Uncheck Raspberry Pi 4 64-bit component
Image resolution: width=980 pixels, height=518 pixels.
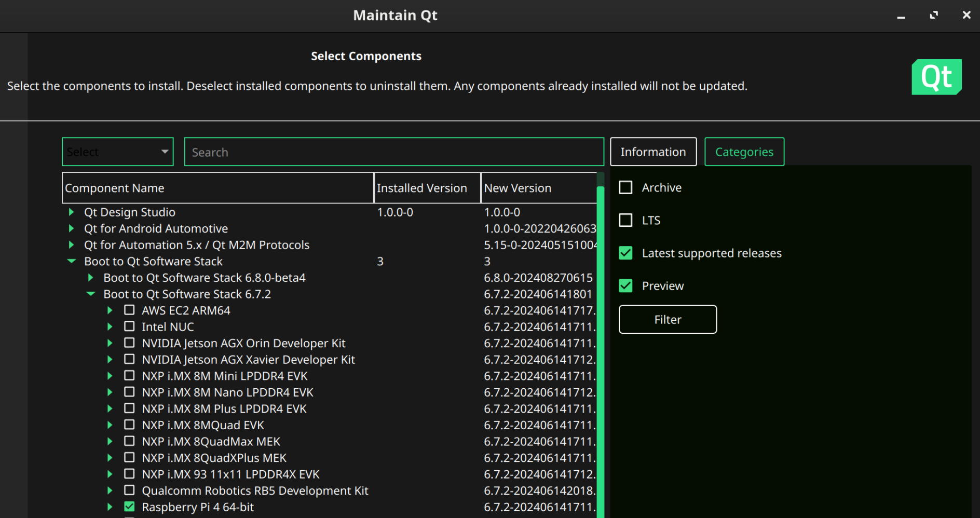click(x=129, y=507)
